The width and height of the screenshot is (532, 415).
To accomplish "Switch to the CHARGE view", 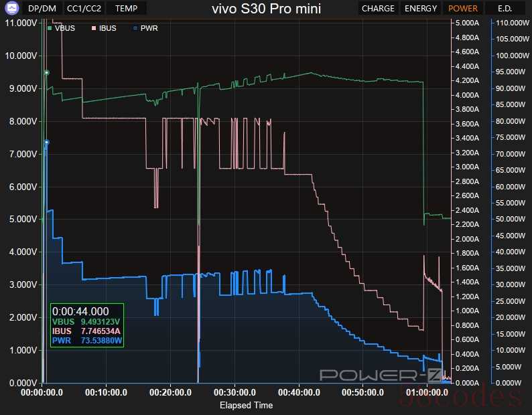I will pyautogui.click(x=378, y=9).
